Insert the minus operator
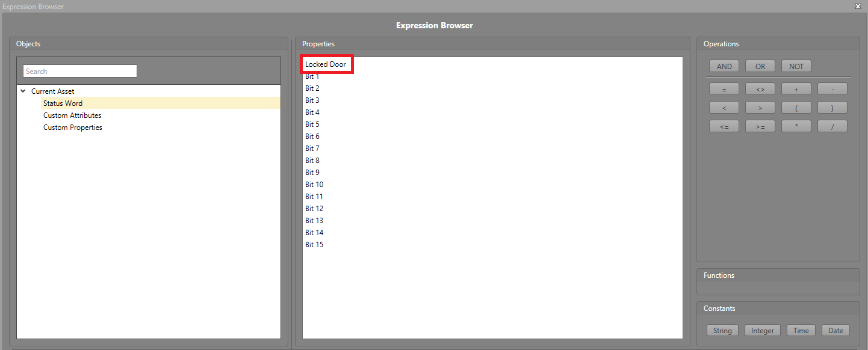The width and height of the screenshot is (868, 350). pos(832,89)
